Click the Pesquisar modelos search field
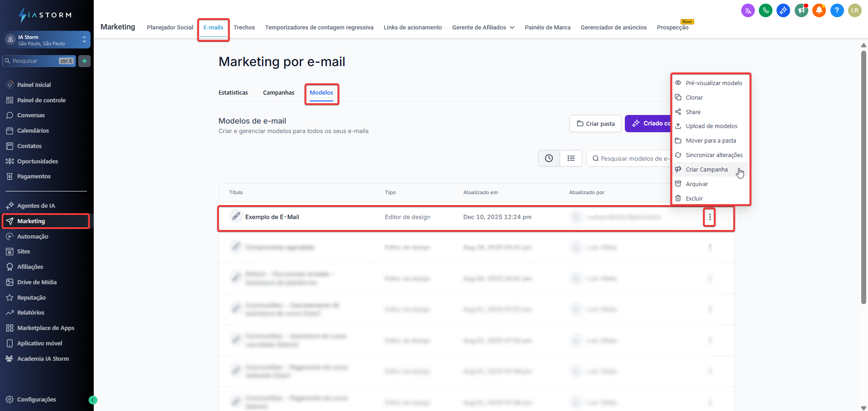 632,158
